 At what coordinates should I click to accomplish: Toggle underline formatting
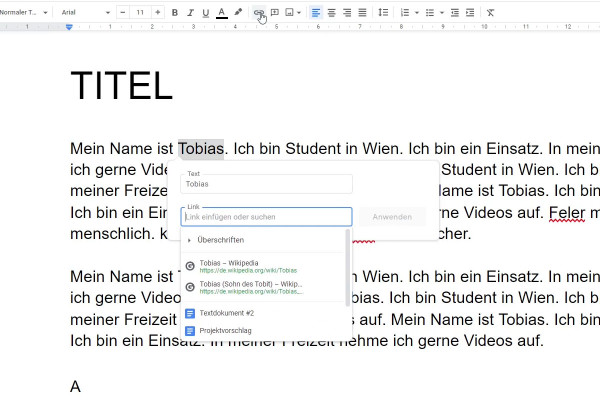[x=206, y=13]
